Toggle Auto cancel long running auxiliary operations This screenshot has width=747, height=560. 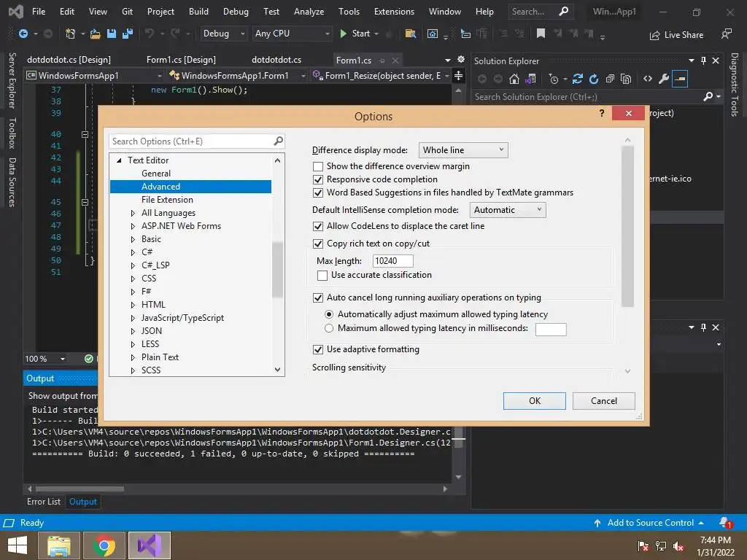[318, 297]
